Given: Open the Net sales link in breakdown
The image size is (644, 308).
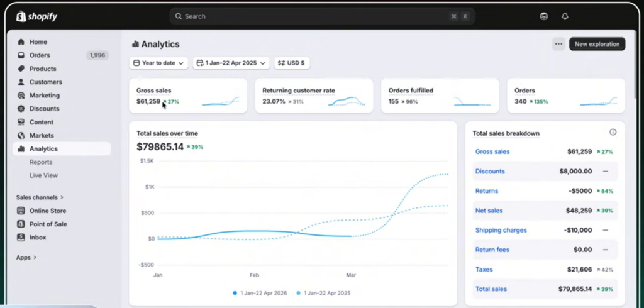Looking at the screenshot, I should (x=489, y=211).
